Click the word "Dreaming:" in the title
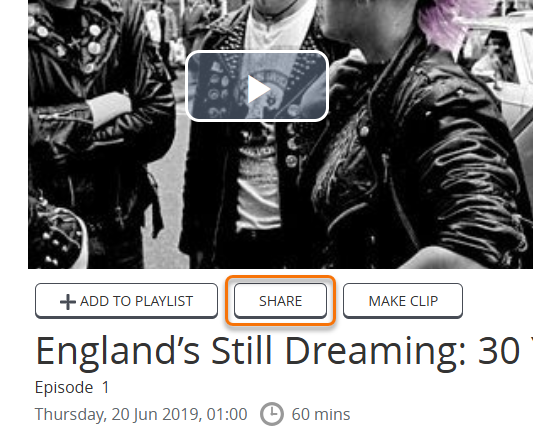This screenshot has height=442, width=533. point(376,351)
